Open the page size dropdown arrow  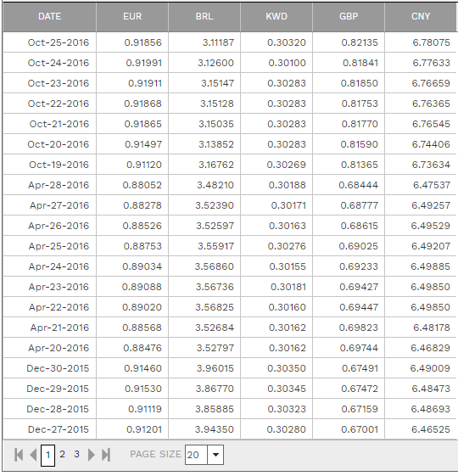(215, 455)
